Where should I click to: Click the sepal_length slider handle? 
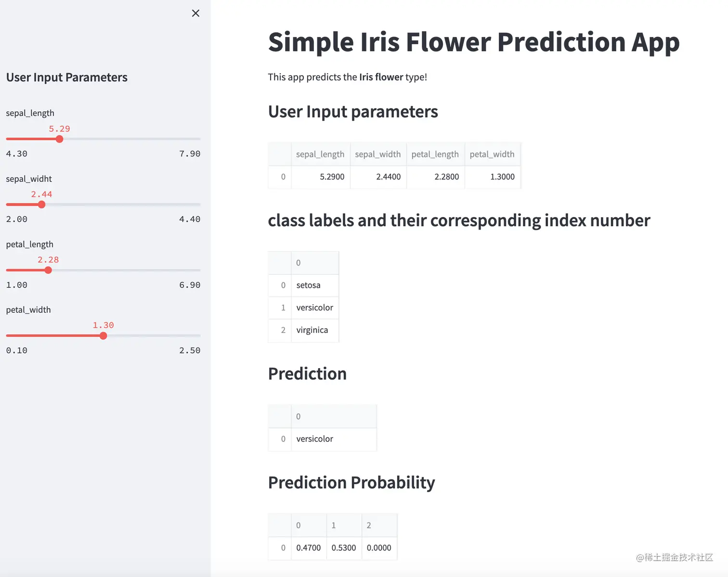click(60, 139)
